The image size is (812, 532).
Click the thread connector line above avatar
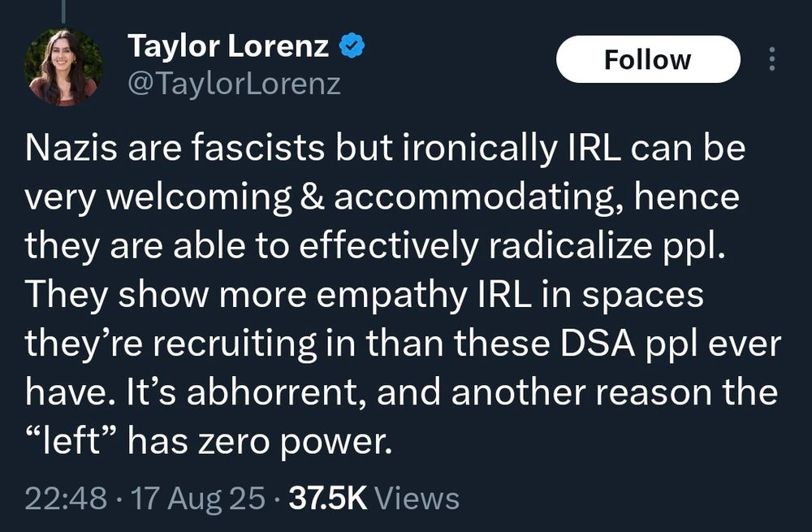(63, 8)
